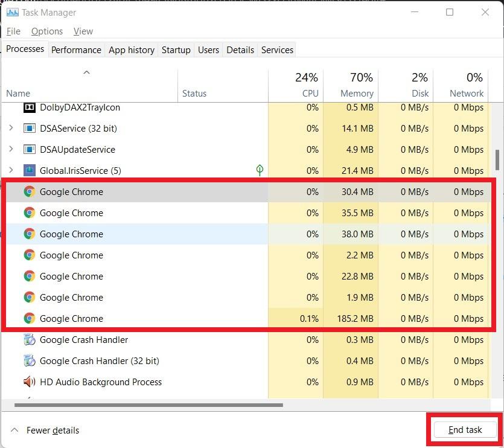Screen dimensions: 504x448
Task: Expand the Global.IrisService (5) group
Action: tap(11, 171)
